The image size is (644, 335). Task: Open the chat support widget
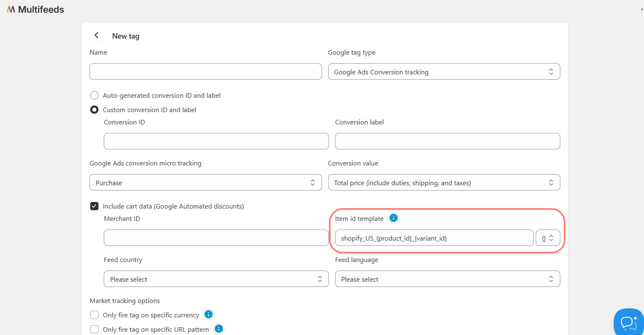[628, 322]
